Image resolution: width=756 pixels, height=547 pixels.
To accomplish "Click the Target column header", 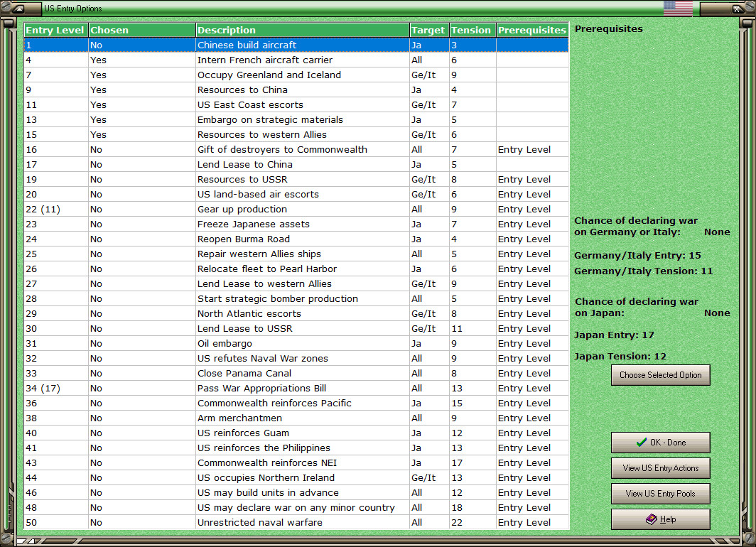I will pyautogui.click(x=430, y=30).
